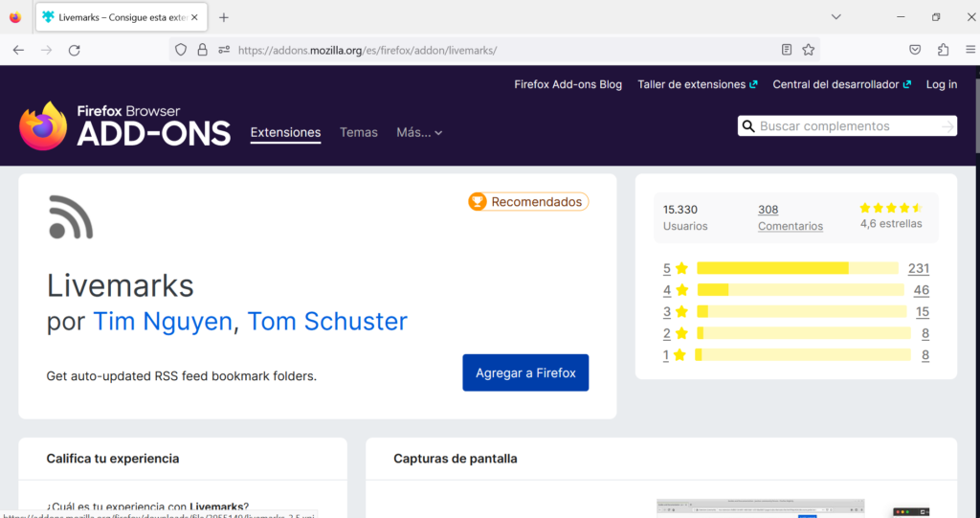Show site security padlock info
The height and width of the screenshot is (518, 980).
pyautogui.click(x=202, y=50)
